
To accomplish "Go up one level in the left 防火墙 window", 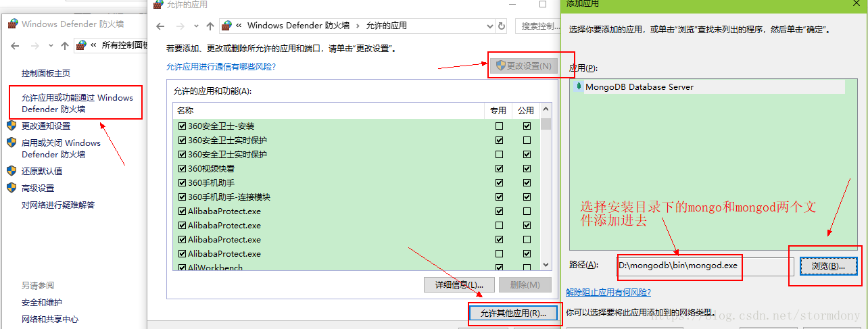I will pos(64,46).
